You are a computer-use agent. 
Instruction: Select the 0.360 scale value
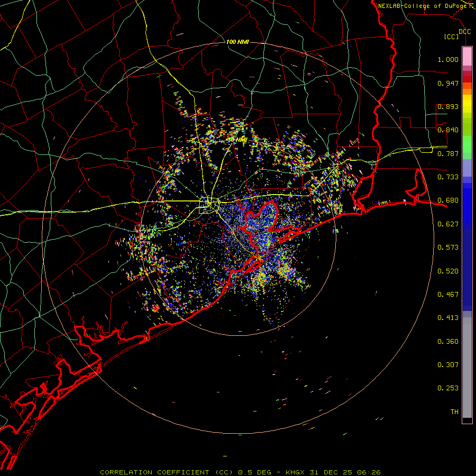(448, 342)
